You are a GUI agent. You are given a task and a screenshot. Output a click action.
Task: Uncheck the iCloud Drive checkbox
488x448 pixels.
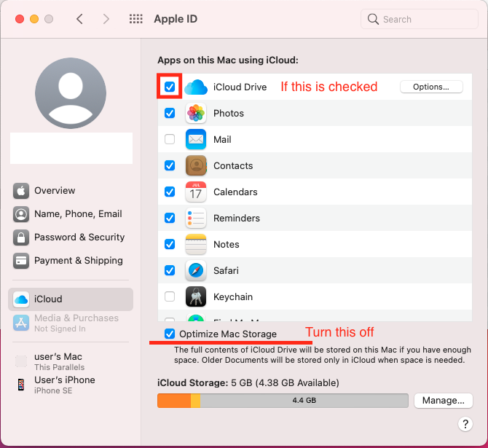[x=170, y=87]
